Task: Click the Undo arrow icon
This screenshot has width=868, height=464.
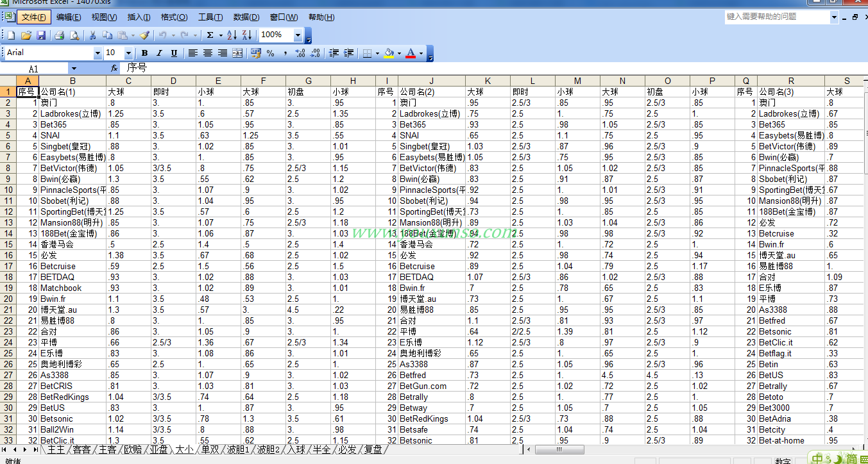Action: click(163, 35)
